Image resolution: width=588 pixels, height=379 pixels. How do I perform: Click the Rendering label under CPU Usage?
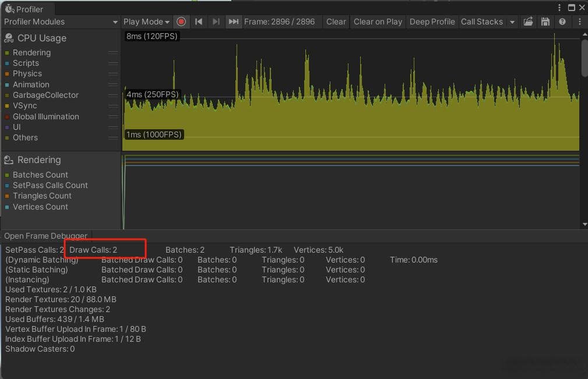point(31,53)
